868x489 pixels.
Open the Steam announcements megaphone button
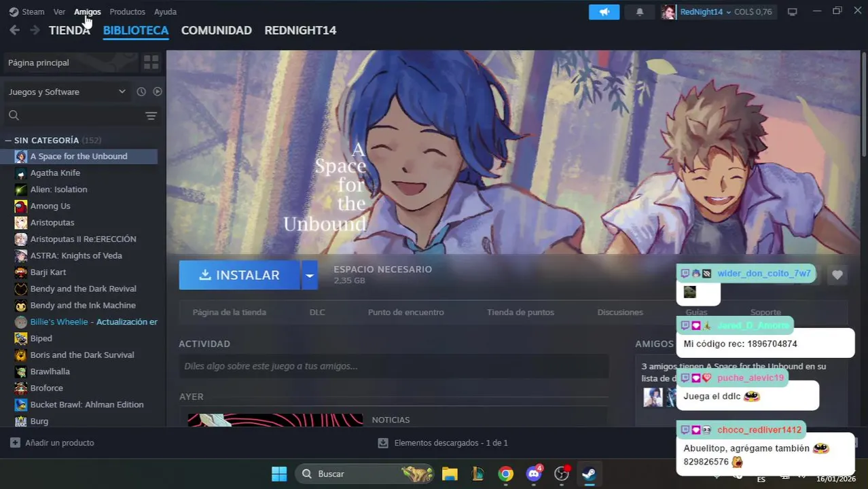tap(604, 12)
